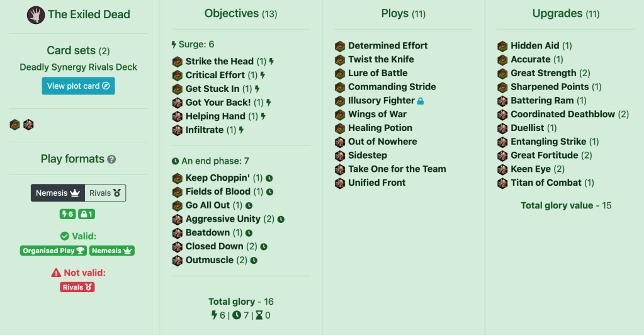The width and height of the screenshot is (644, 335).
Task: Open the Determined Effort ploy card
Action: 388,46
